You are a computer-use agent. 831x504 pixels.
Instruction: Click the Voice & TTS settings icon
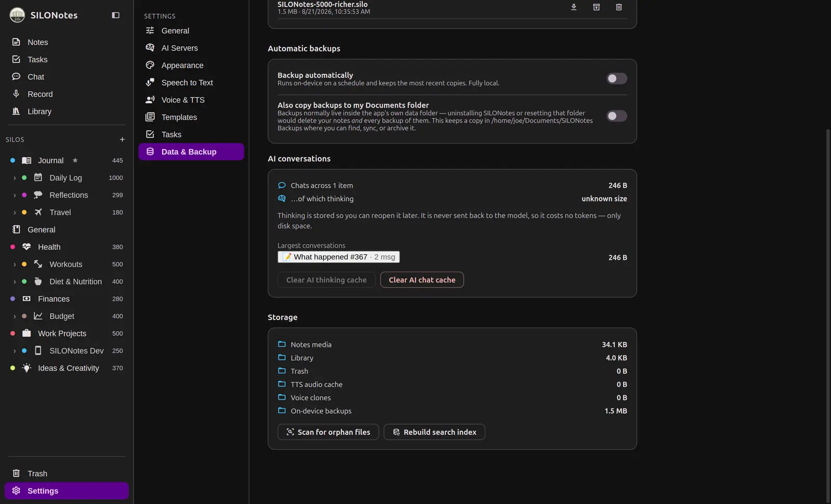pyautogui.click(x=150, y=100)
